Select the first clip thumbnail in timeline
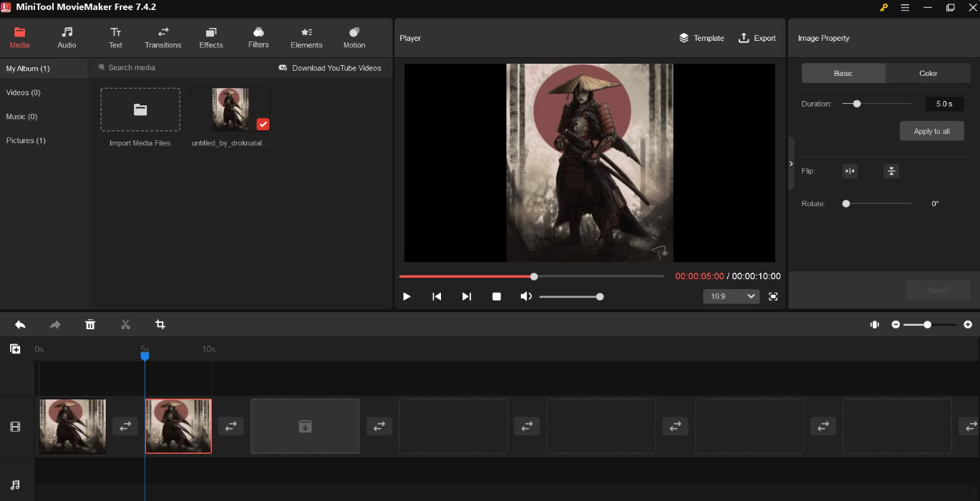 pos(72,426)
